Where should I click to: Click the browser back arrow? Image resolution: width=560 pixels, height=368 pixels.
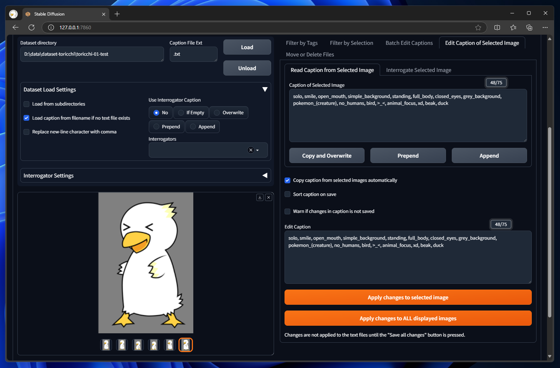[15, 28]
